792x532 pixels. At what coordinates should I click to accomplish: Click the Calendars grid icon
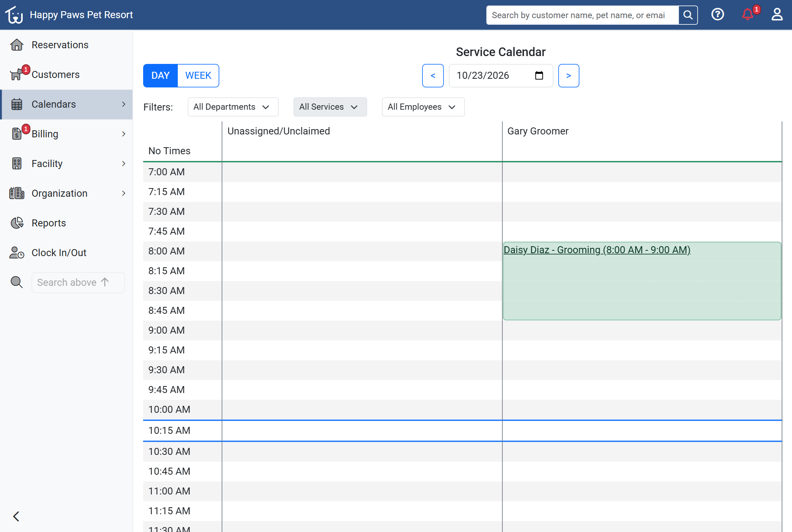[x=17, y=104]
